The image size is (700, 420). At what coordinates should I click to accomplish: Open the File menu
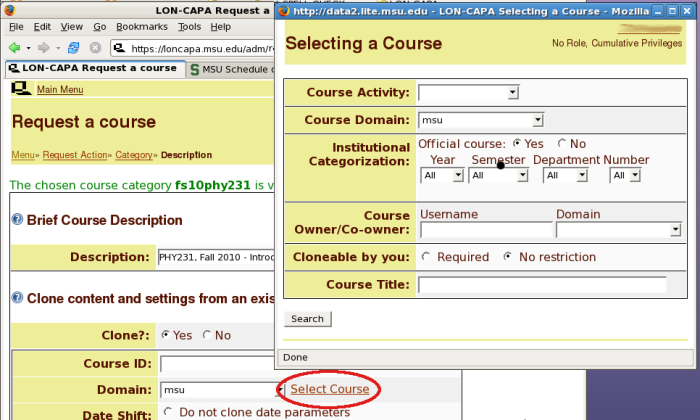click(16, 27)
